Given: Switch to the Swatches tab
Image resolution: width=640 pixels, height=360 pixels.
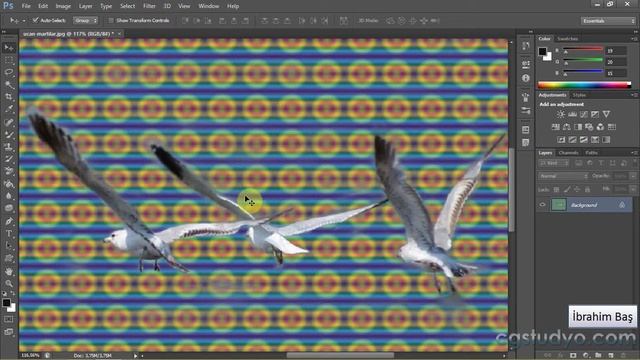Looking at the screenshot, I should pyautogui.click(x=568, y=38).
